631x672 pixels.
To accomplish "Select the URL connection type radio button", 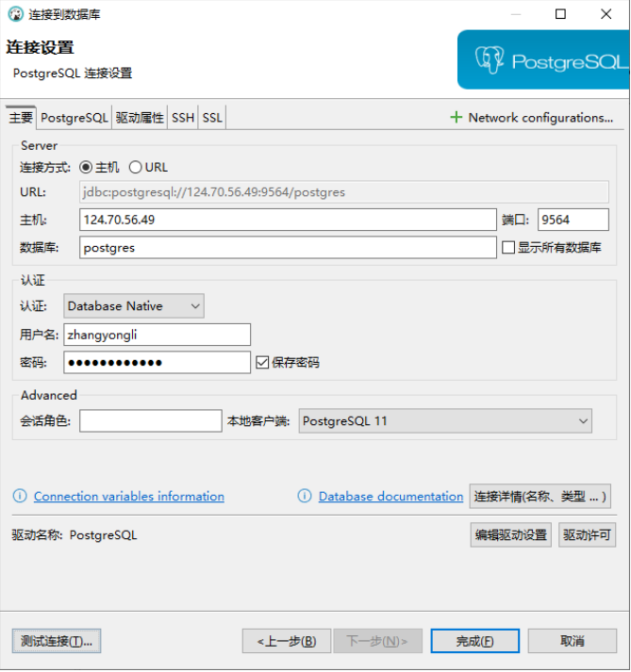I will 135,168.
